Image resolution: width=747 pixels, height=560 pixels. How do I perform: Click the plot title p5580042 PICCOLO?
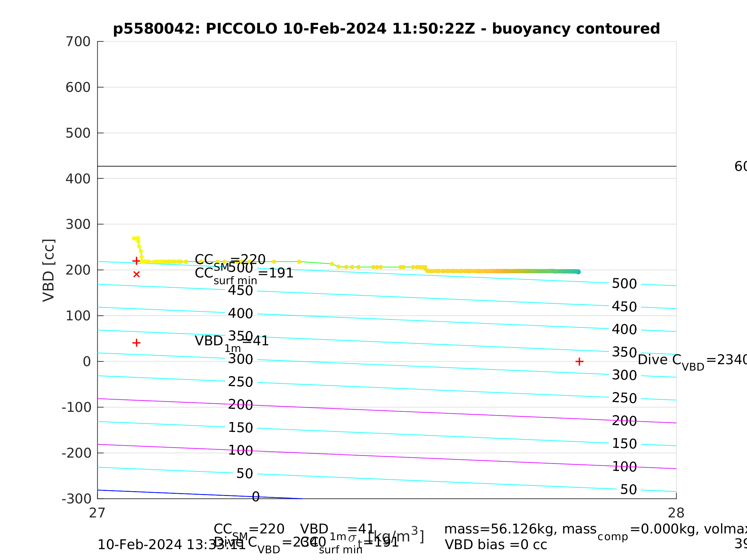click(386, 29)
